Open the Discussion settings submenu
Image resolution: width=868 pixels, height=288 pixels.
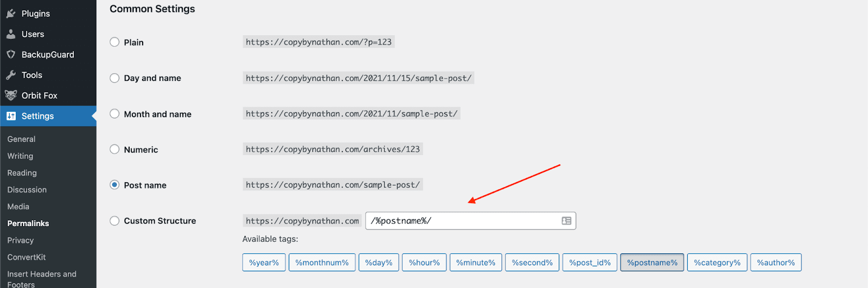click(27, 190)
